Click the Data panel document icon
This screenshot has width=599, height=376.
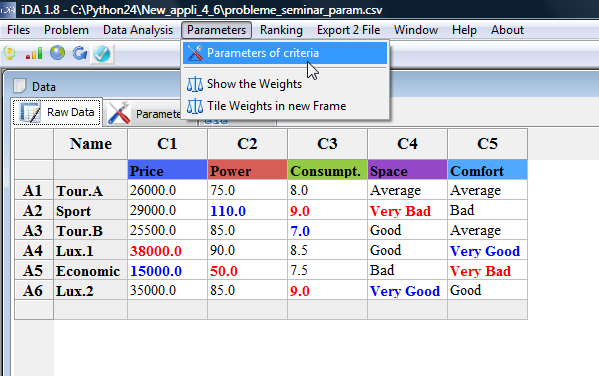19,86
